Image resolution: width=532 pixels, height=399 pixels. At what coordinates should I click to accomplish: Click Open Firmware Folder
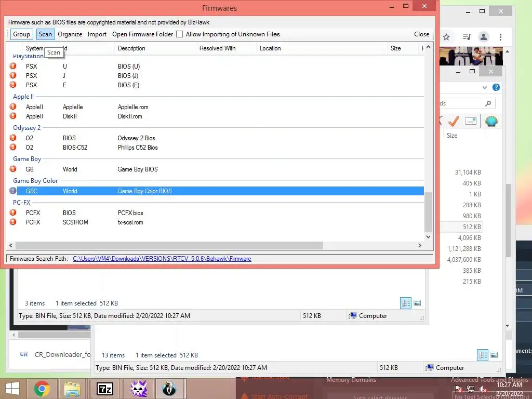(142, 34)
